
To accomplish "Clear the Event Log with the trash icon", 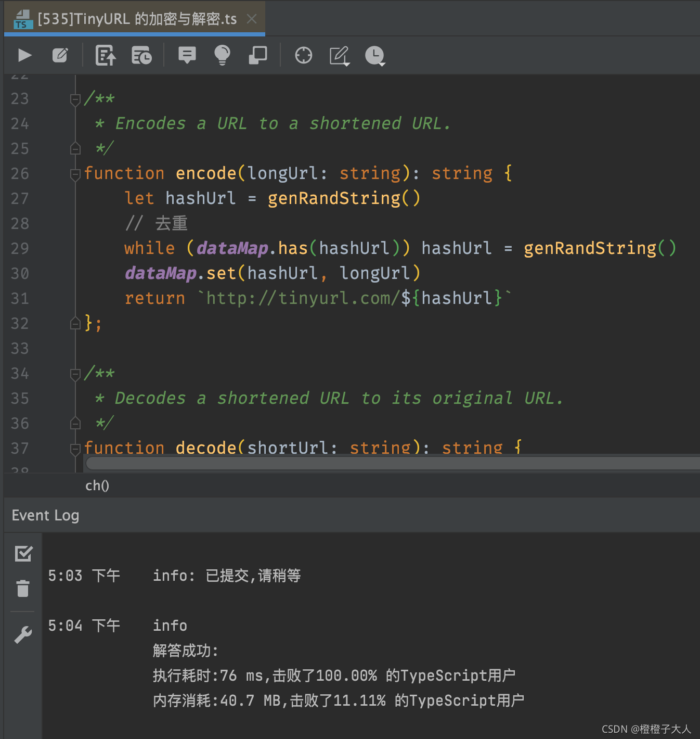I will coord(23,588).
